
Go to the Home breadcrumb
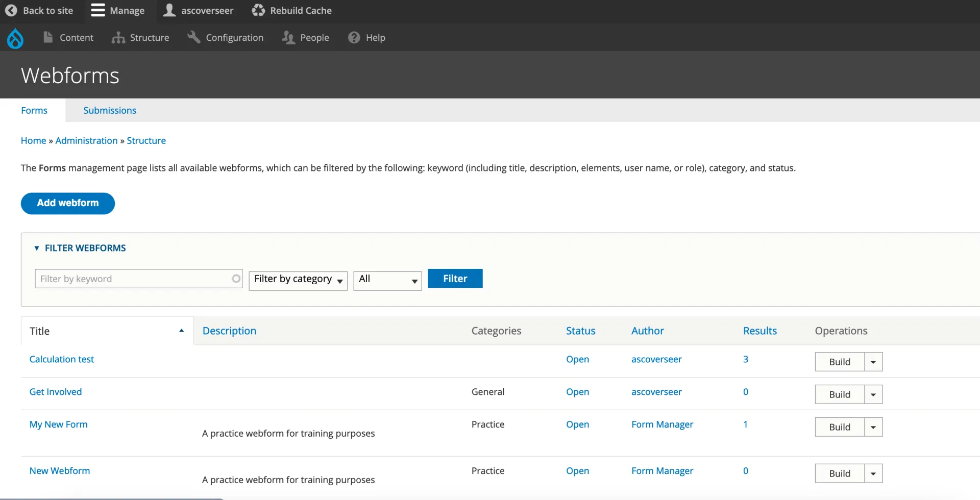[33, 140]
